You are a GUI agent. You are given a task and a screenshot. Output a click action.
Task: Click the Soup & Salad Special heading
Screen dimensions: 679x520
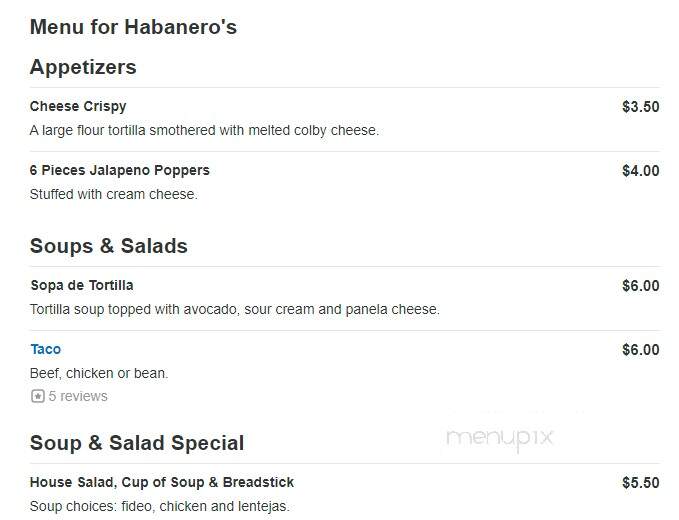(137, 443)
